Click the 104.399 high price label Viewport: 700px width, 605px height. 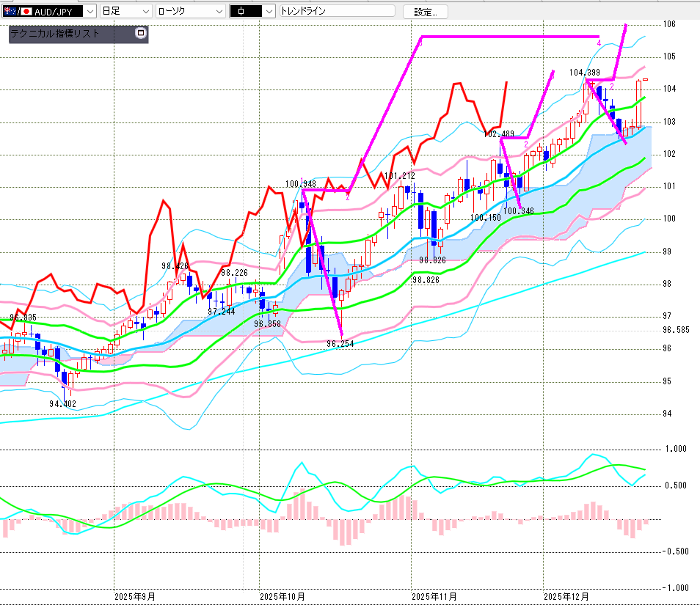(x=585, y=73)
